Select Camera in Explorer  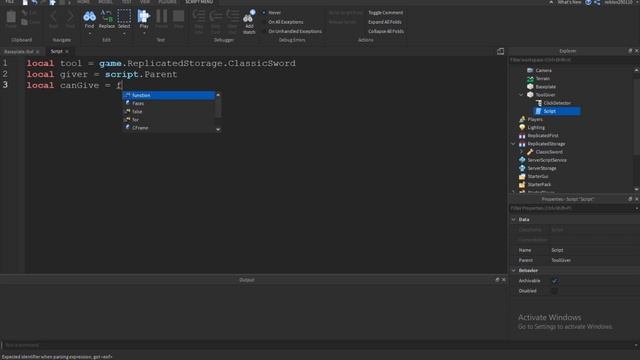(543, 70)
